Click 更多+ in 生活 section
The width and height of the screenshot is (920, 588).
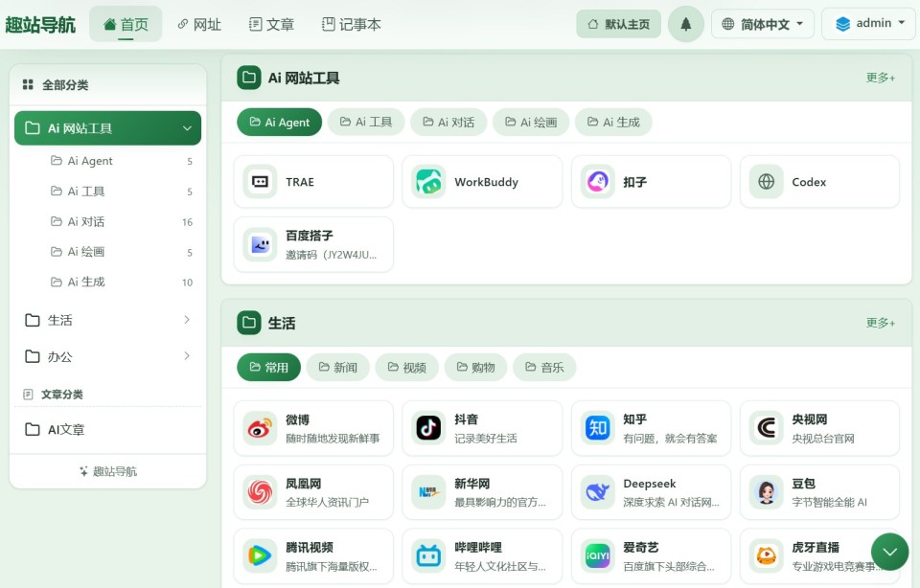(x=880, y=323)
